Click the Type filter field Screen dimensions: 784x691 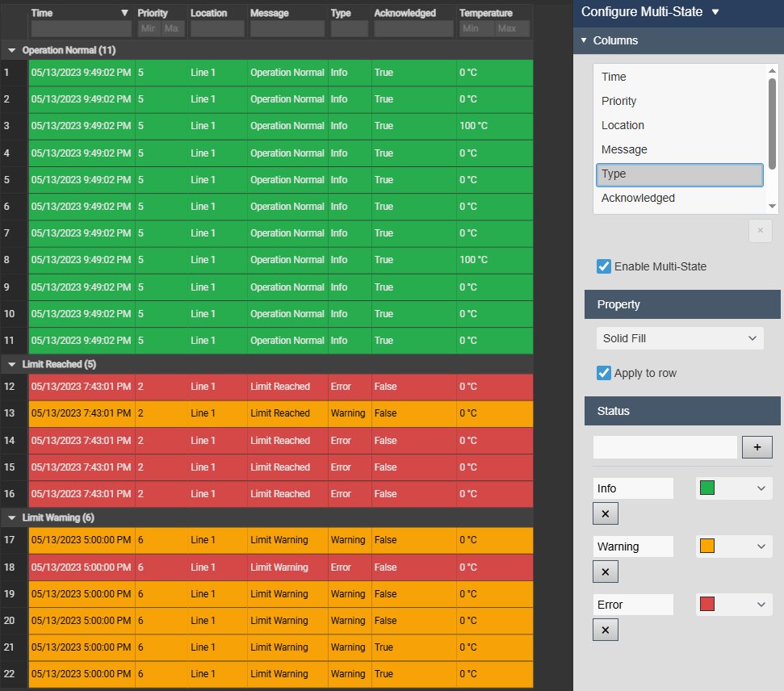350,28
